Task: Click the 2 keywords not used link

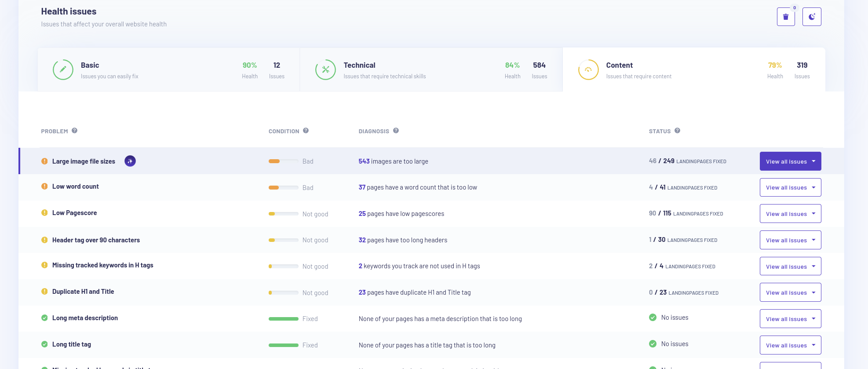Action: click(361, 266)
